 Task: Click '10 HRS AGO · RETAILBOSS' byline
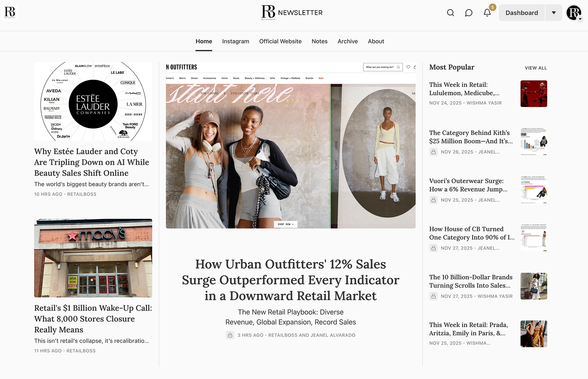coord(65,194)
